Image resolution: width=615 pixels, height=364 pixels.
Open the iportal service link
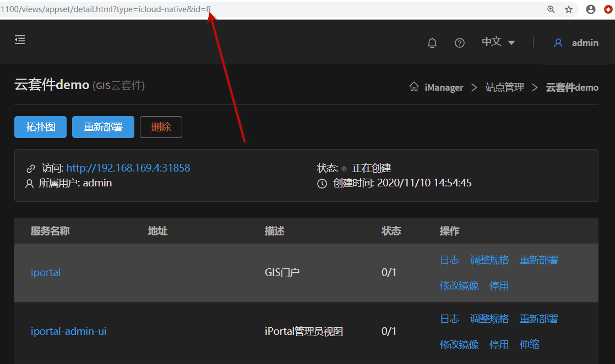[x=46, y=273]
